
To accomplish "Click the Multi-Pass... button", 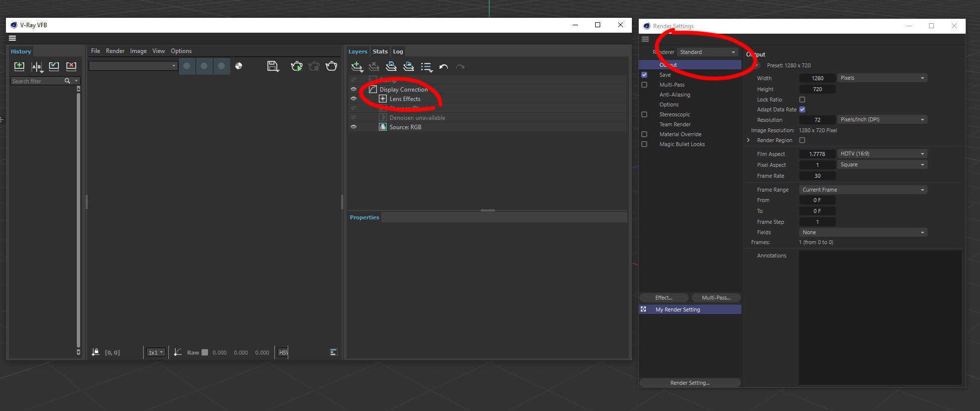I will tap(716, 298).
